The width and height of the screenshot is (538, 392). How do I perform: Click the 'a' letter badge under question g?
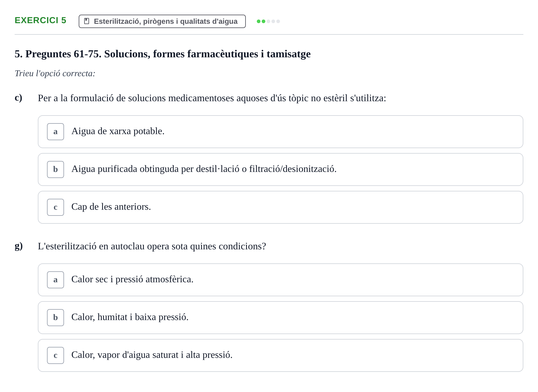[x=56, y=280]
